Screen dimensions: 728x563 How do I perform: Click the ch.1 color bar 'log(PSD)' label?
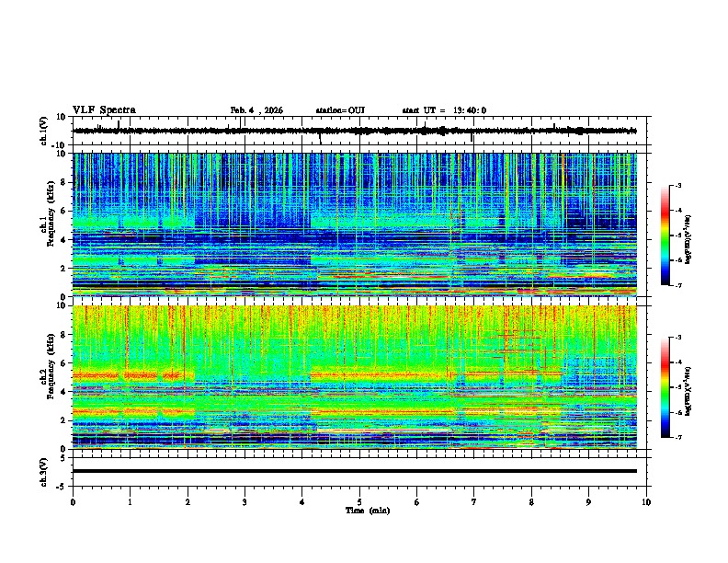[x=688, y=239]
